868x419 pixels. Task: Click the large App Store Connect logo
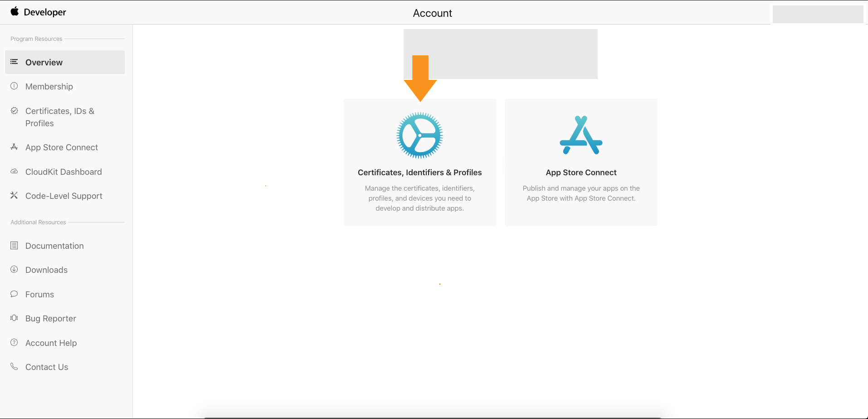[x=581, y=135]
